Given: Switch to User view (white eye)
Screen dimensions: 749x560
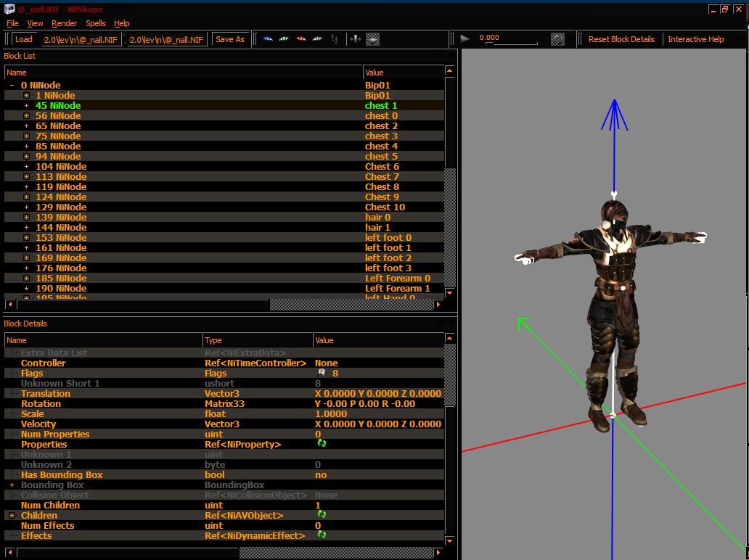Looking at the screenshot, I should pyautogui.click(x=317, y=39).
